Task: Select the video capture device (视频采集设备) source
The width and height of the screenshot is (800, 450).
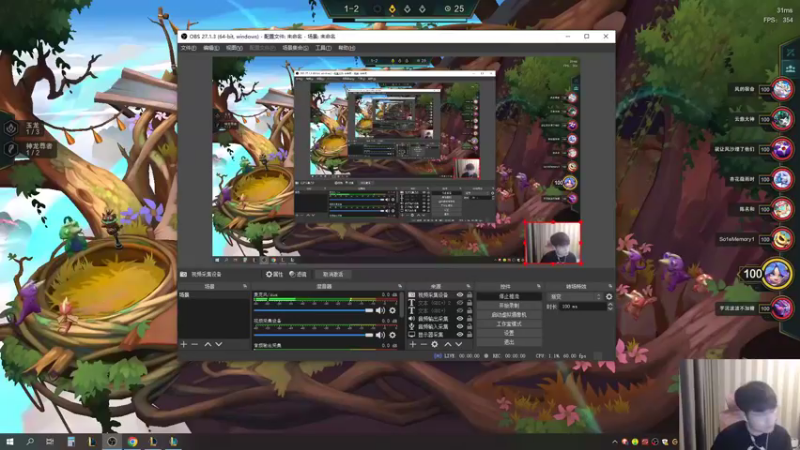Action: (x=433, y=295)
